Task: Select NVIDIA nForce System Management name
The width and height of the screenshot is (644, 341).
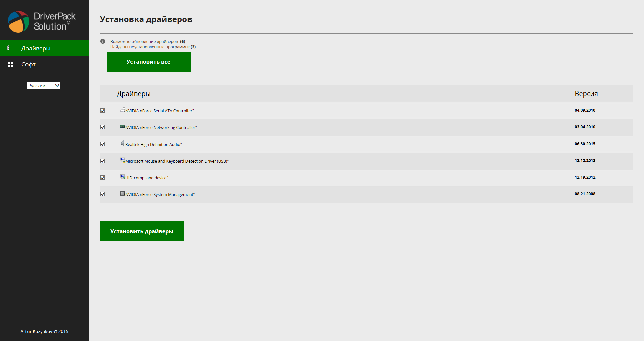Action: pos(160,195)
